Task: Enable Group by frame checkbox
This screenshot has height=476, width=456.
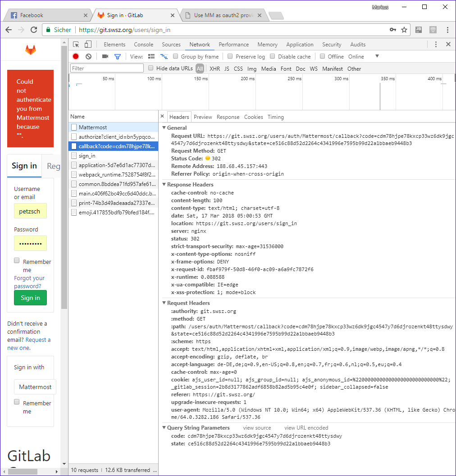Action: pos(175,56)
